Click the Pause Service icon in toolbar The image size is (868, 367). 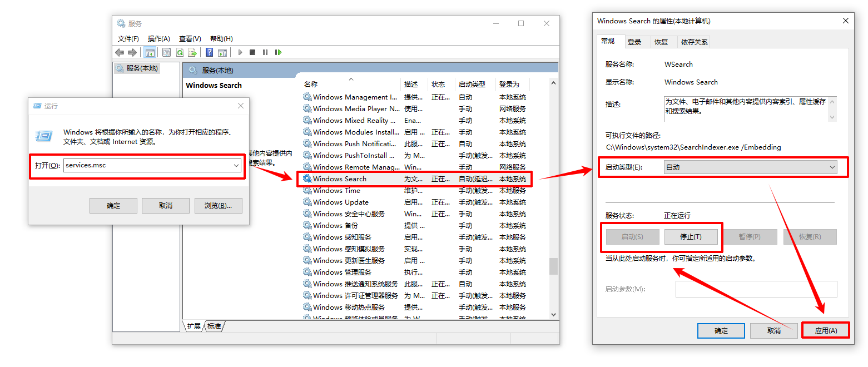[265, 52]
